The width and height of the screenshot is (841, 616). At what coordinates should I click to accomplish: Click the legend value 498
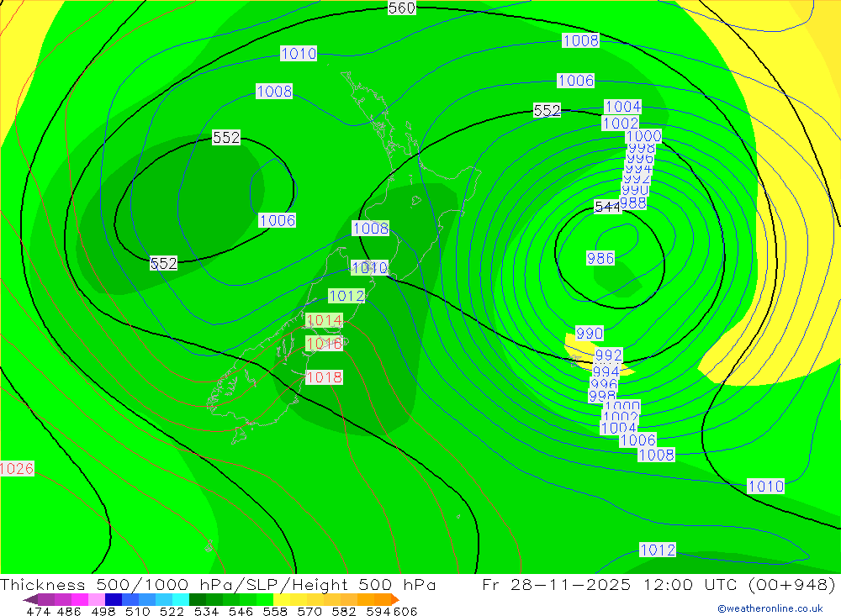103,611
